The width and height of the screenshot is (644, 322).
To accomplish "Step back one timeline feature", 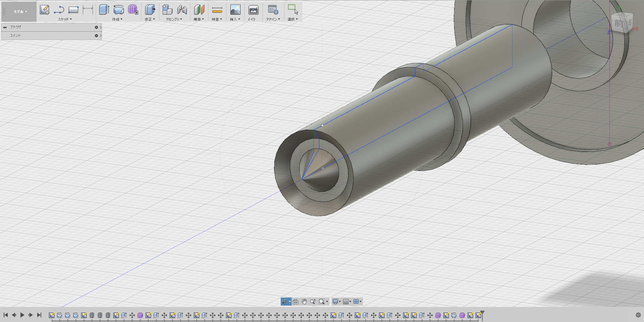I will coord(14,315).
